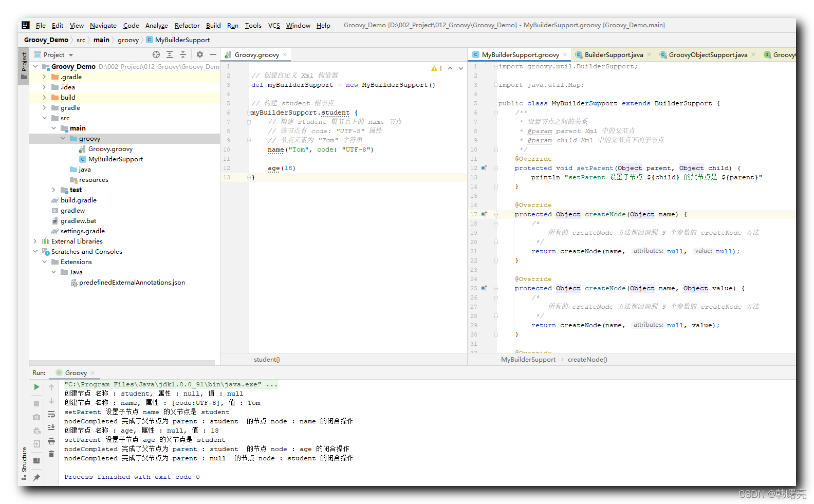Screen dimensions: 814x504
Task: Open Project panel settings gear
Action: [x=200, y=54]
